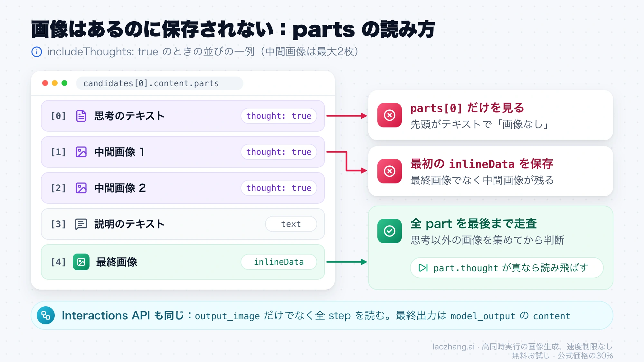This screenshot has height=362, width=644.
Task: Click the teal Interactions API icon
Action: point(46,315)
